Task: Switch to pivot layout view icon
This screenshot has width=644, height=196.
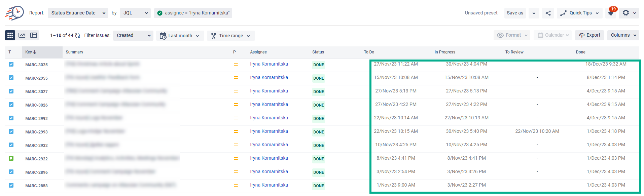Action: coord(34,35)
